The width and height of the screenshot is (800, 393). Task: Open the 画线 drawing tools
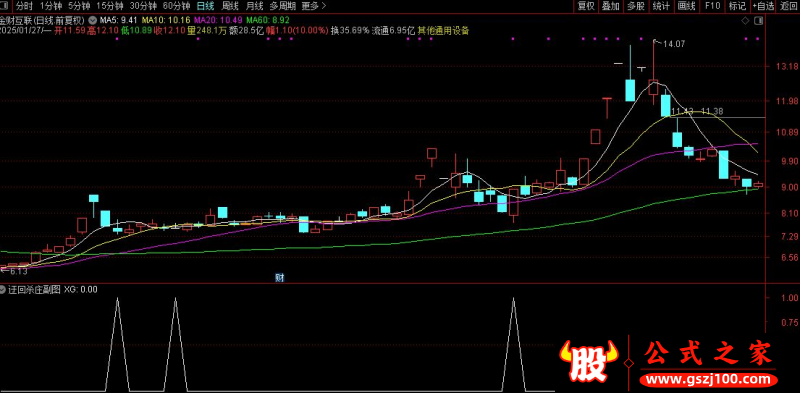pyautogui.click(x=687, y=6)
